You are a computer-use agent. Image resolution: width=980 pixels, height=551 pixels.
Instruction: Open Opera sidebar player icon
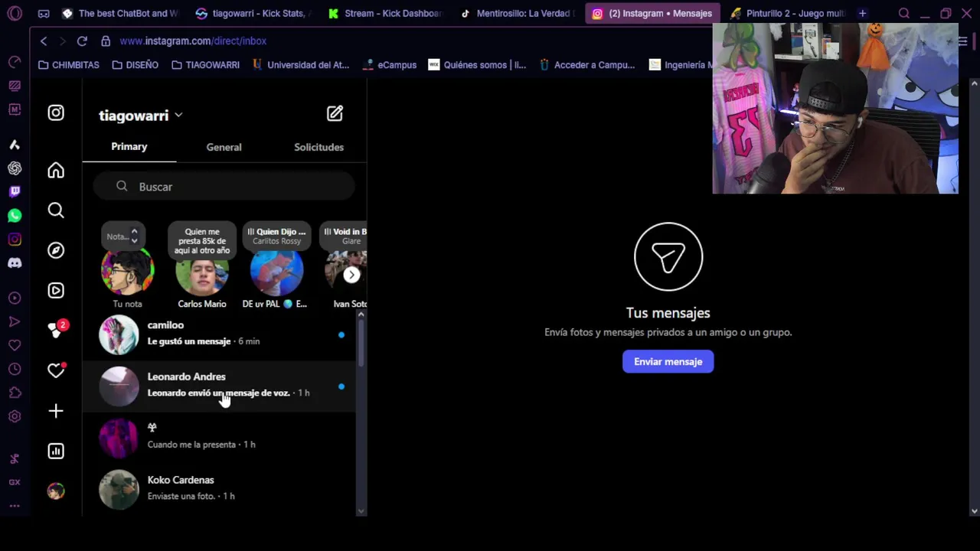point(15,298)
